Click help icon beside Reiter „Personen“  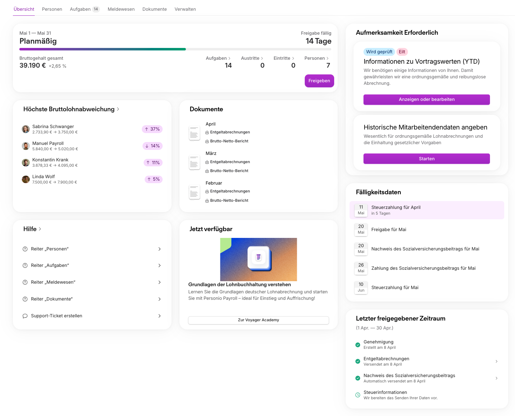pyautogui.click(x=25, y=249)
